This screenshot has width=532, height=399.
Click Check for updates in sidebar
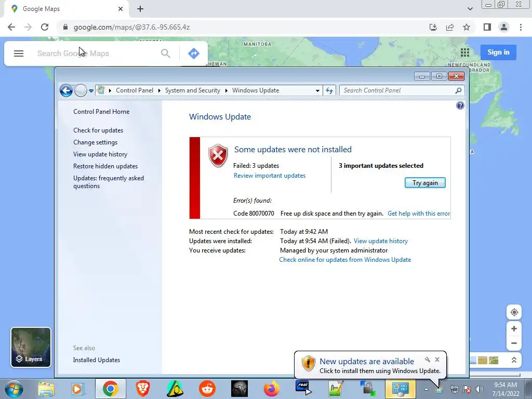click(98, 130)
